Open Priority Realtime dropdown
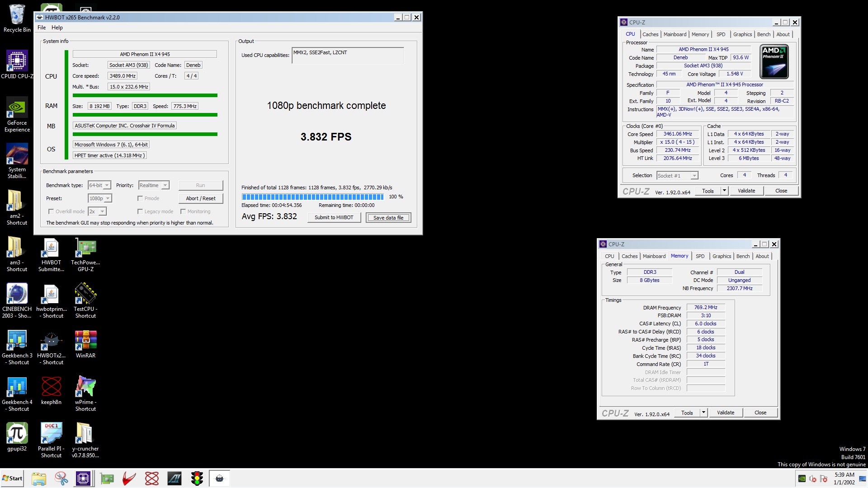 click(x=154, y=185)
